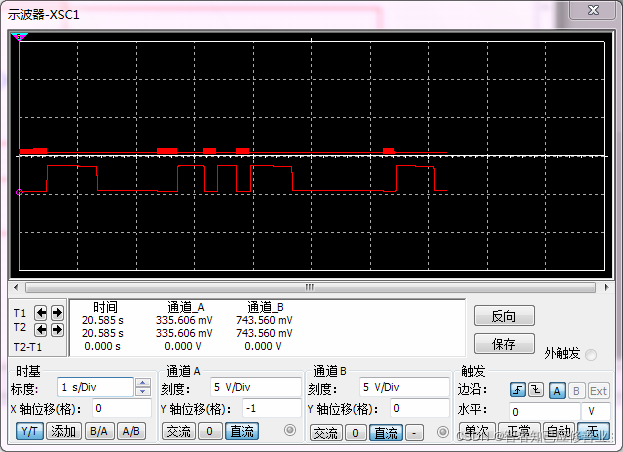Click the timebase scale field 1 s/Div
The height and width of the screenshot is (452, 623).
pos(95,387)
